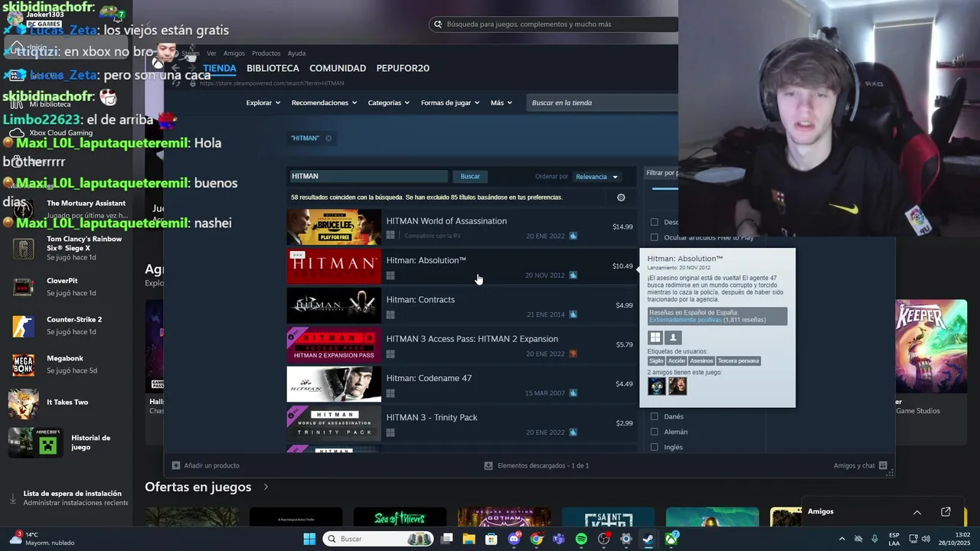The height and width of the screenshot is (551, 980).
Task: Click CloverPit icon in Xbox sidebar
Action: coord(24,287)
